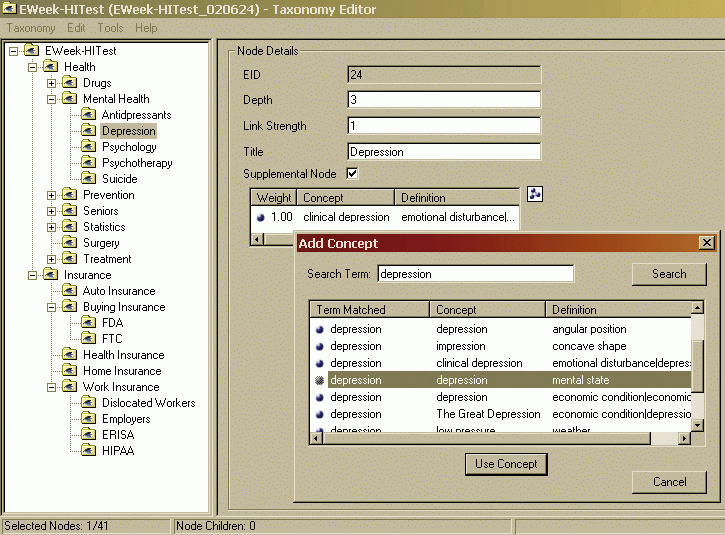Click the folder icon for ERISA node

coord(89,435)
